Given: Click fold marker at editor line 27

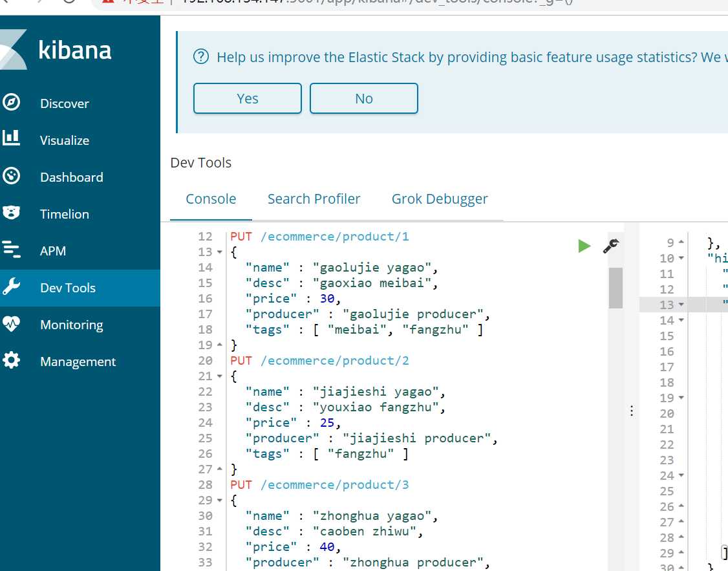Looking at the screenshot, I should coord(219,469).
